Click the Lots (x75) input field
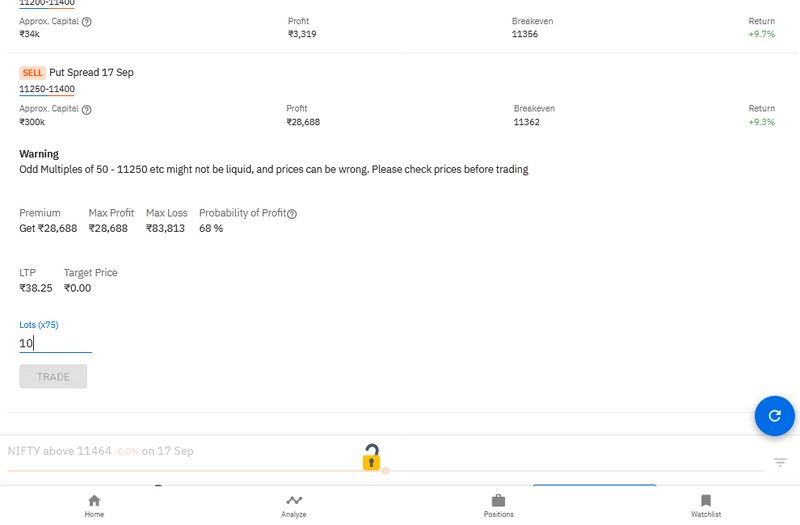The image size is (800, 525). 55,343
